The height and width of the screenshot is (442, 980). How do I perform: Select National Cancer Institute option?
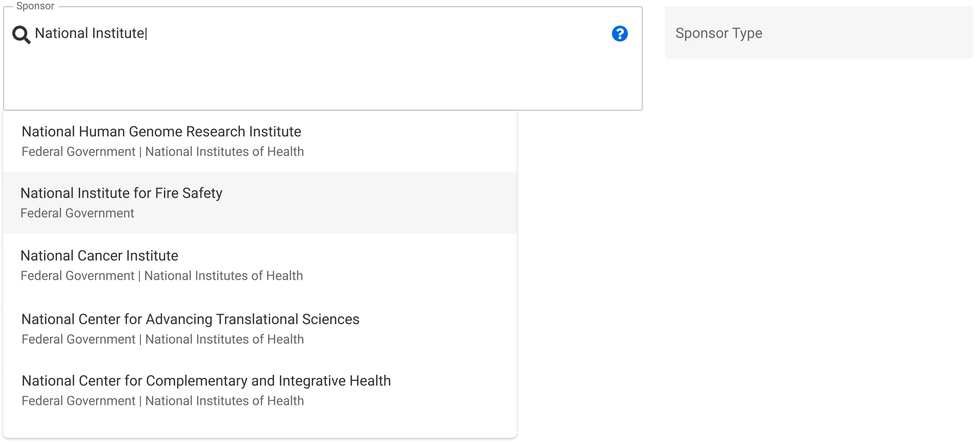click(99, 256)
